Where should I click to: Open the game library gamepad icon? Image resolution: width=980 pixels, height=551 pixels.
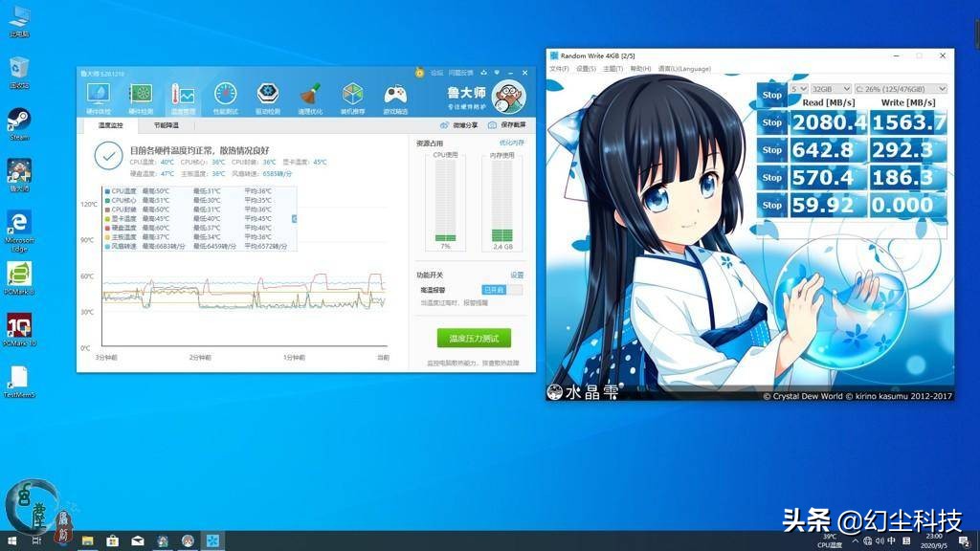coord(395,99)
